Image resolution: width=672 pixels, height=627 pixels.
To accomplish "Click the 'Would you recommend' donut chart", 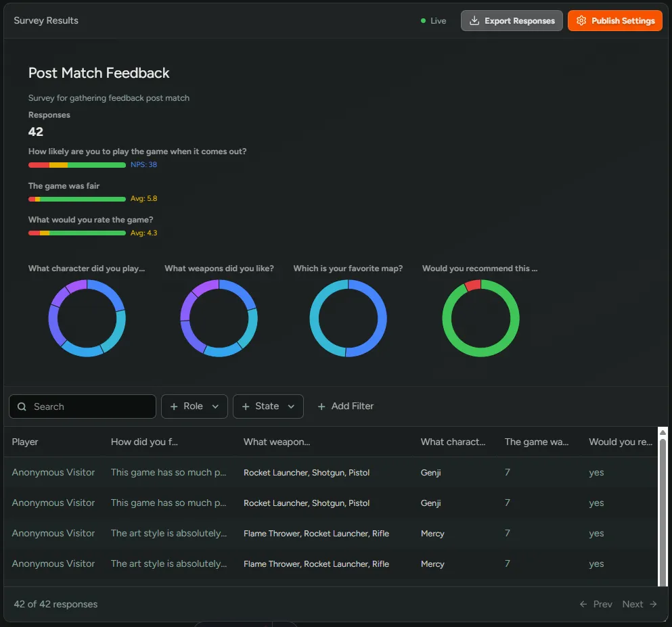I will [x=480, y=318].
